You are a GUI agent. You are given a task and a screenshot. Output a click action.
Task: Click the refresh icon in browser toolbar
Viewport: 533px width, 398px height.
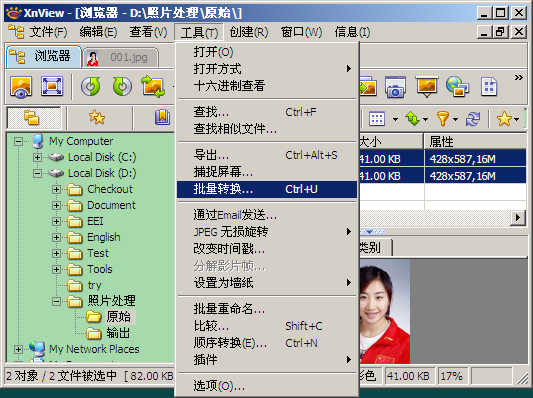point(473,119)
